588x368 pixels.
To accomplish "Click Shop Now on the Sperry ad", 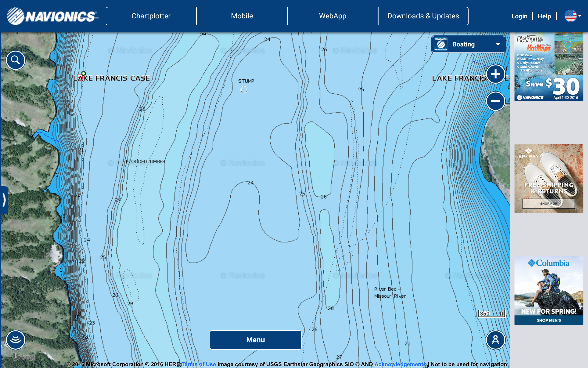I will click(549, 204).
